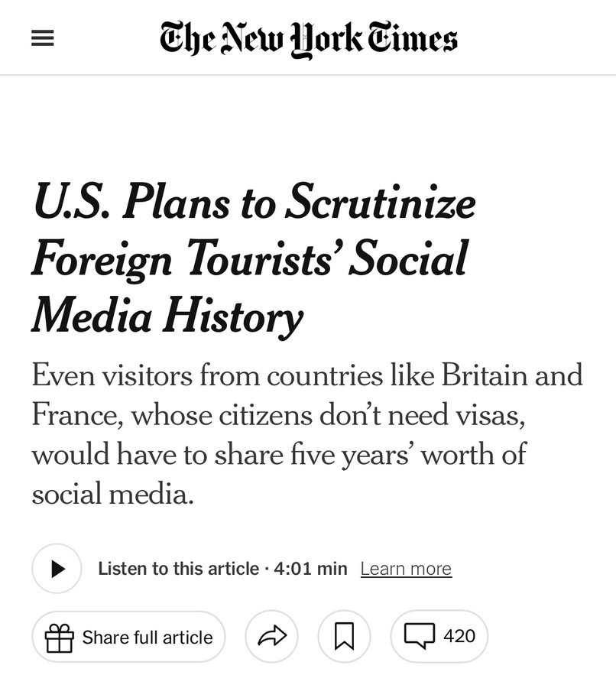
Task: Click the headline's first line "U.S. Plans to Scrutinize"
Action: [x=254, y=203]
